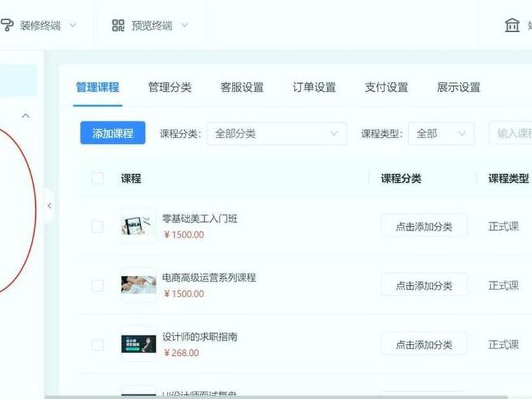Expand the 预览终端 dropdown
Screen dimensions: 532x399
pos(185,25)
